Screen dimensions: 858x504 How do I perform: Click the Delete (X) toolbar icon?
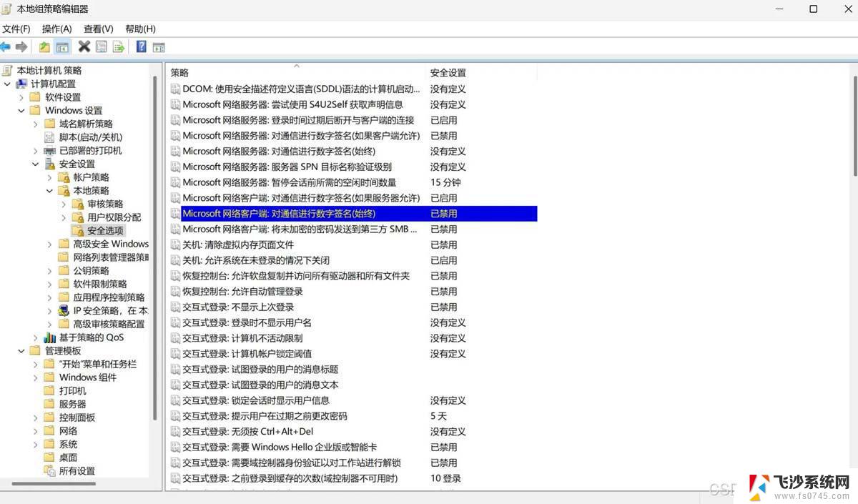tap(84, 47)
